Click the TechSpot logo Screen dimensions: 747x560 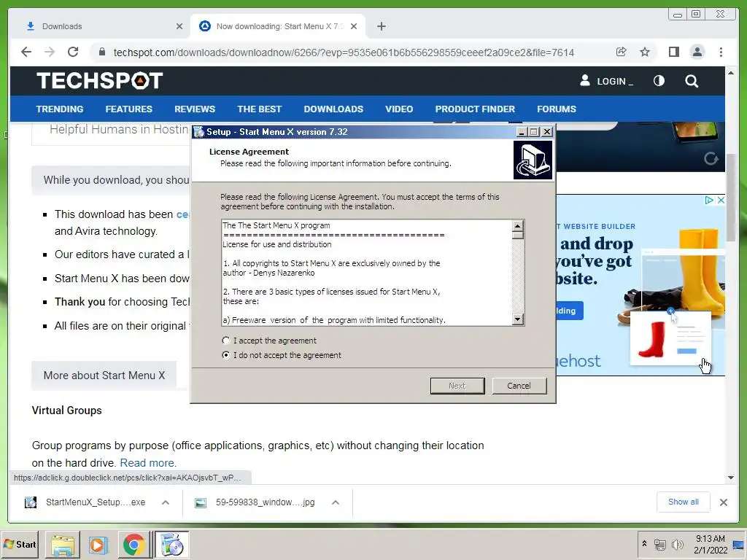99,80
